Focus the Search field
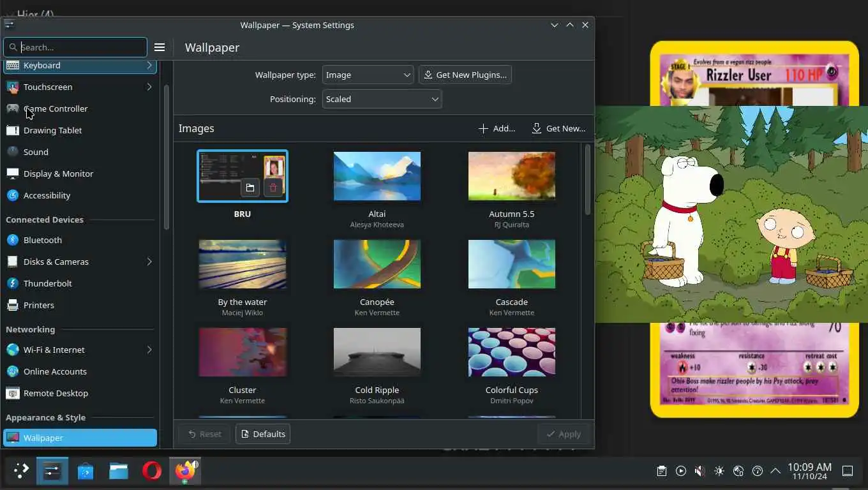 tap(75, 47)
